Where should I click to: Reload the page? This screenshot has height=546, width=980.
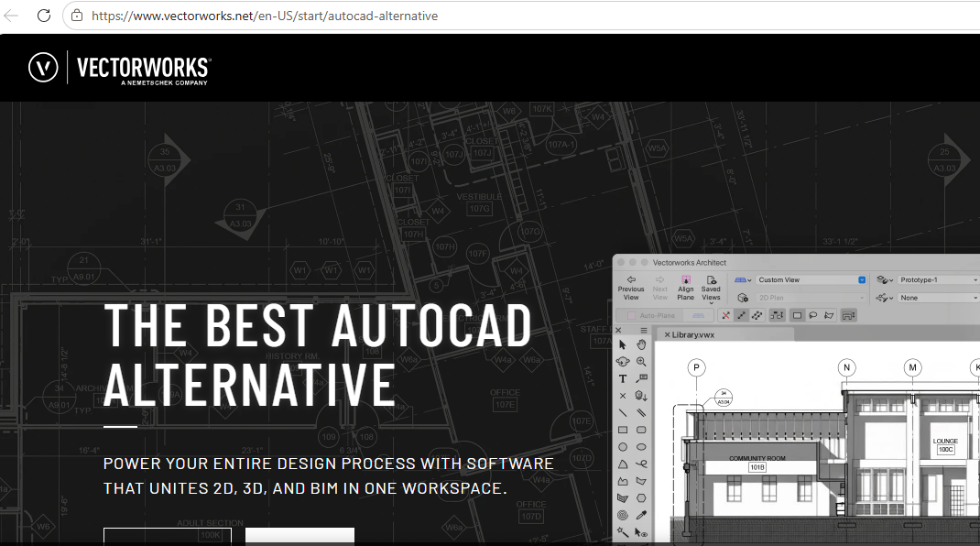44,16
